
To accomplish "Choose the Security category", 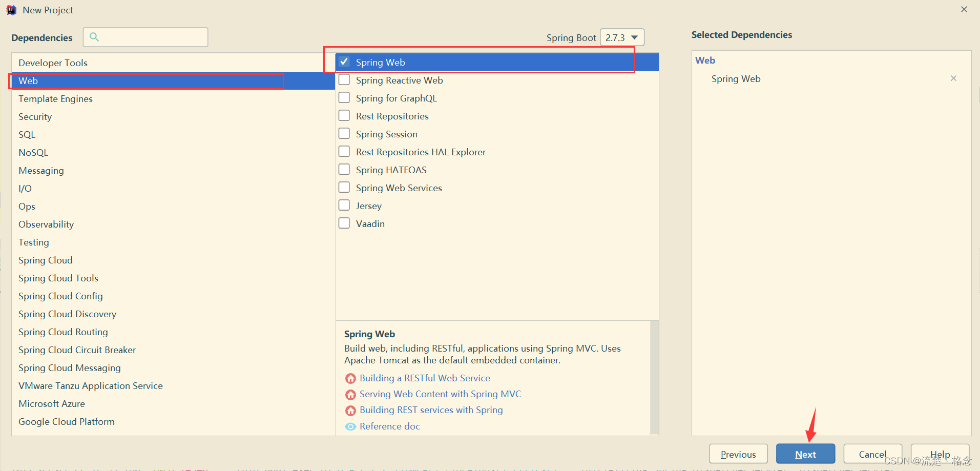I will [x=173, y=116].
